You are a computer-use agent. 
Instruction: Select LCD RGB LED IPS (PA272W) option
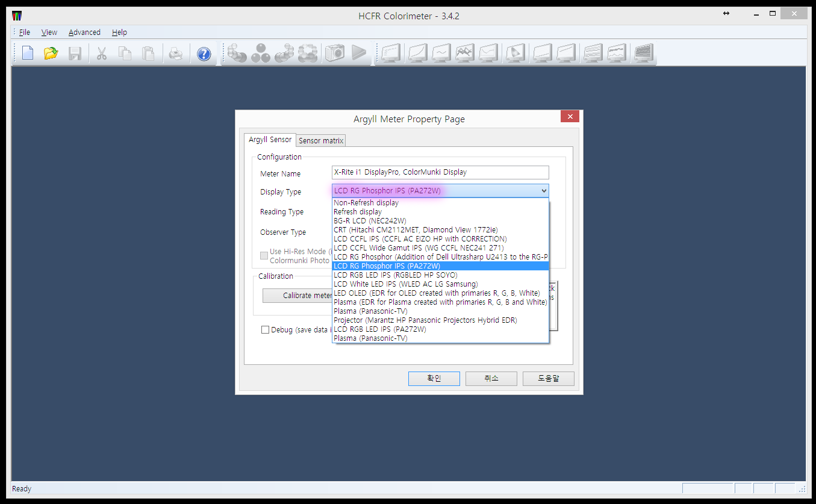click(x=440, y=329)
